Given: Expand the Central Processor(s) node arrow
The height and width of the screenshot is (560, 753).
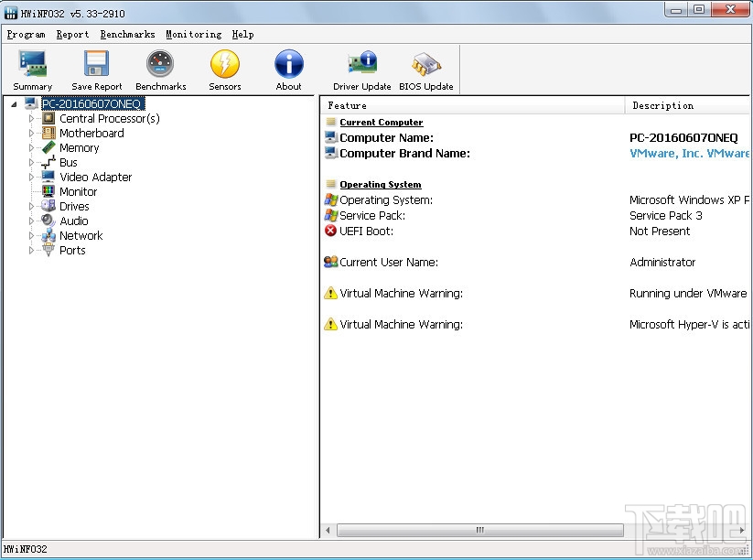Looking at the screenshot, I should pos(31,118).
